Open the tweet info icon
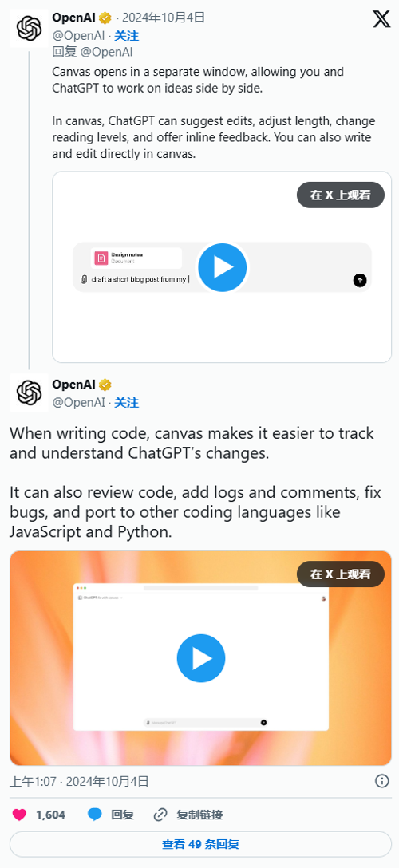Screen dimensions: 399x868 (x=382, y=781)
